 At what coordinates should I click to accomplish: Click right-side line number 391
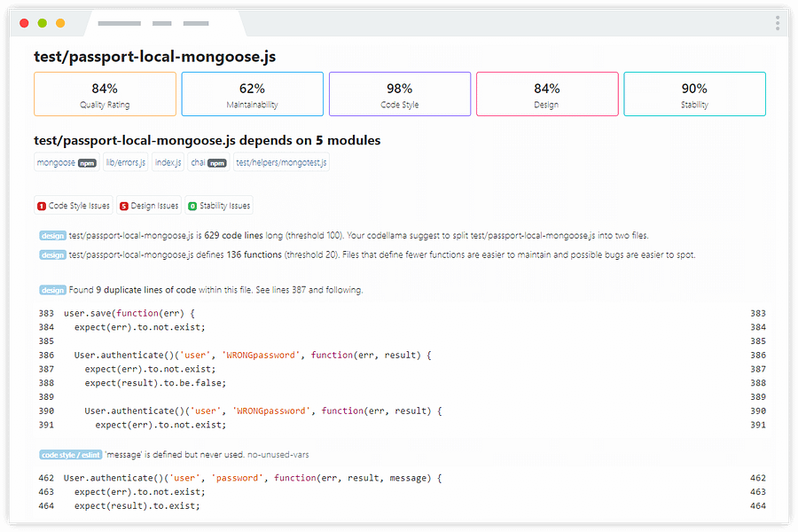click(758, 425)
